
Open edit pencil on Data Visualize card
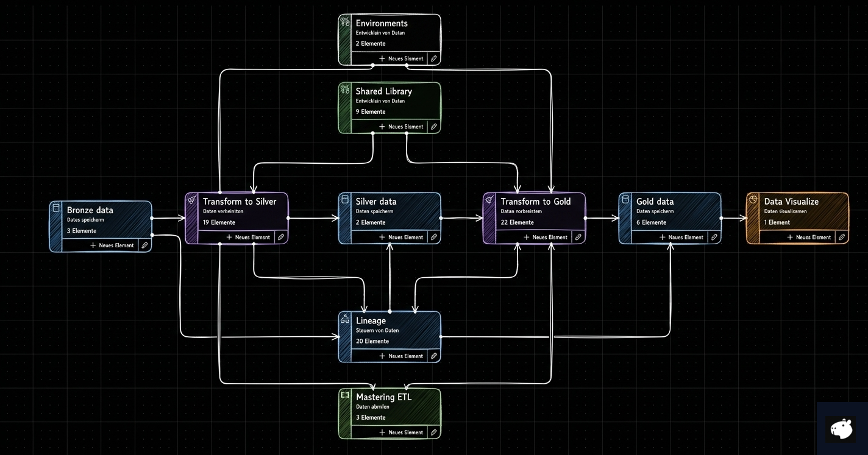(x=841, y=237)
